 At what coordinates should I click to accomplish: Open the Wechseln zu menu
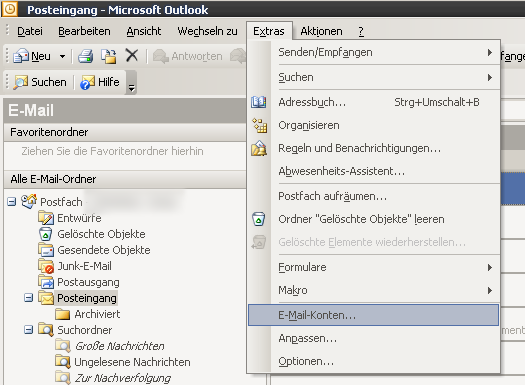(207, 31)
